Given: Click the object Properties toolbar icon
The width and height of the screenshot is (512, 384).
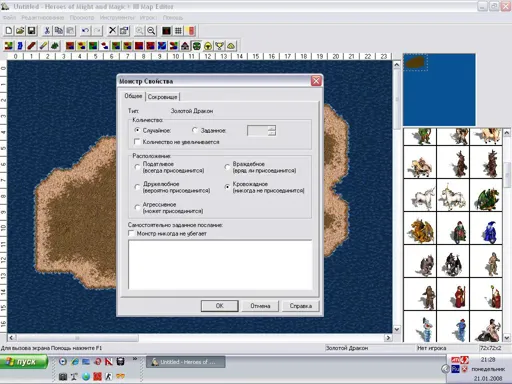Looking at the screenshot, I should click(x=124, y=31).
